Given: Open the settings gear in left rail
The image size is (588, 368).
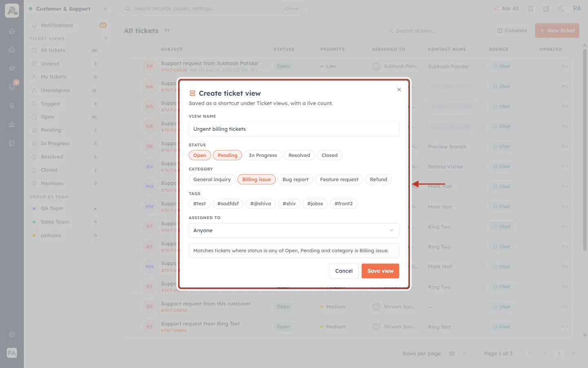Looking at the screenshot, I should (x=12, y=334).
